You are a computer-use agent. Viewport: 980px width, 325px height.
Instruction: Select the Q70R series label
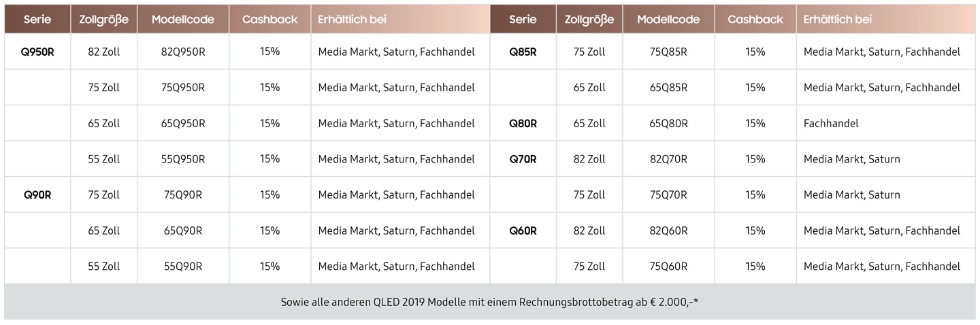click(x=523, y=159)
